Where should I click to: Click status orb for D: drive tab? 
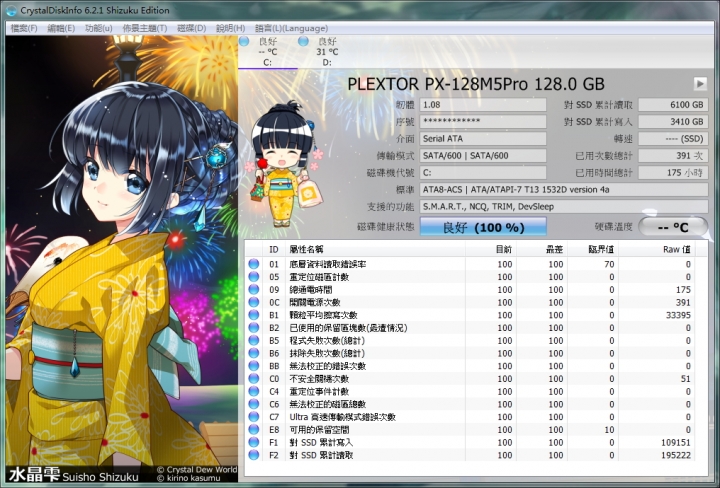tap(303, 41)
